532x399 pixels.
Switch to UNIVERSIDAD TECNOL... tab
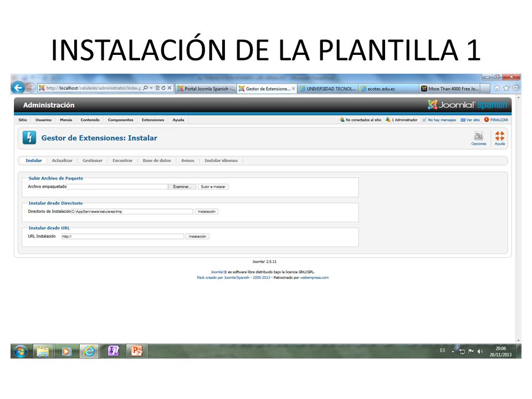click(328, 89)
